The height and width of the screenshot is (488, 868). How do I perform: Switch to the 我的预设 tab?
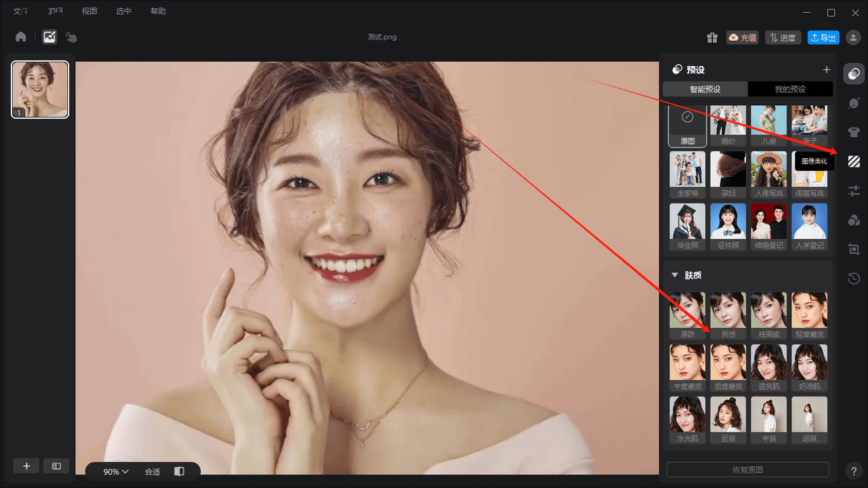click(790, 90)
